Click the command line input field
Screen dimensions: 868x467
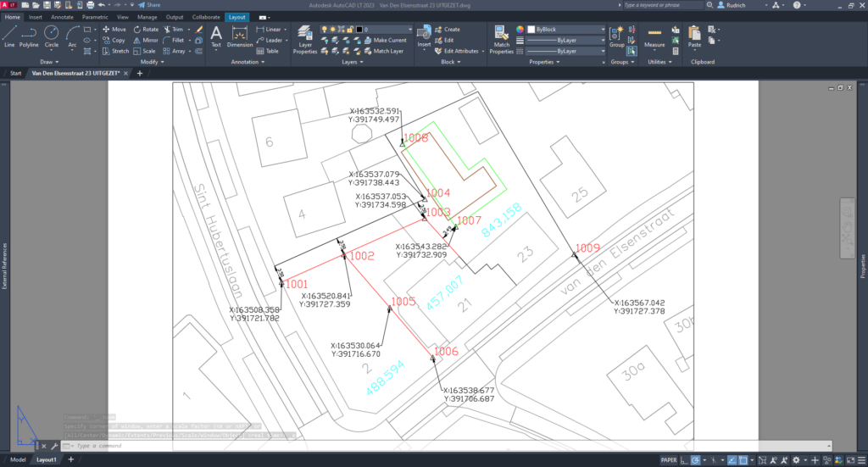coord(339,446)
